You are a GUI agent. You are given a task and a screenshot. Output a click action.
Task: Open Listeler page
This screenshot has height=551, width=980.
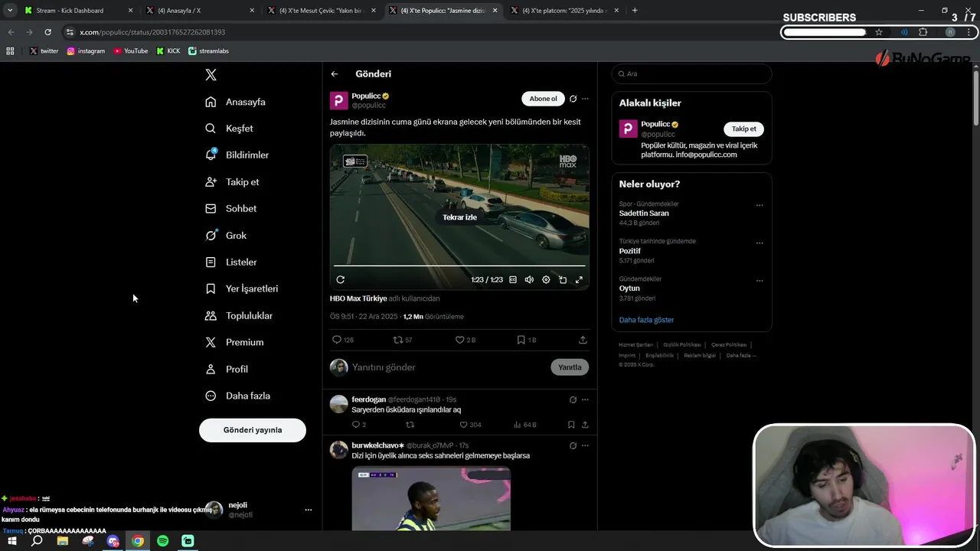(231, 262)
